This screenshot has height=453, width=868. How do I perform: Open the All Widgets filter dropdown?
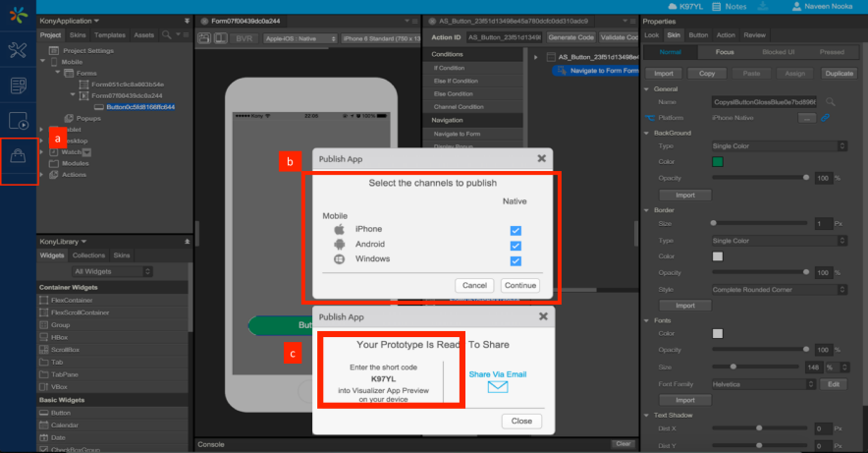tap(112, 271)
